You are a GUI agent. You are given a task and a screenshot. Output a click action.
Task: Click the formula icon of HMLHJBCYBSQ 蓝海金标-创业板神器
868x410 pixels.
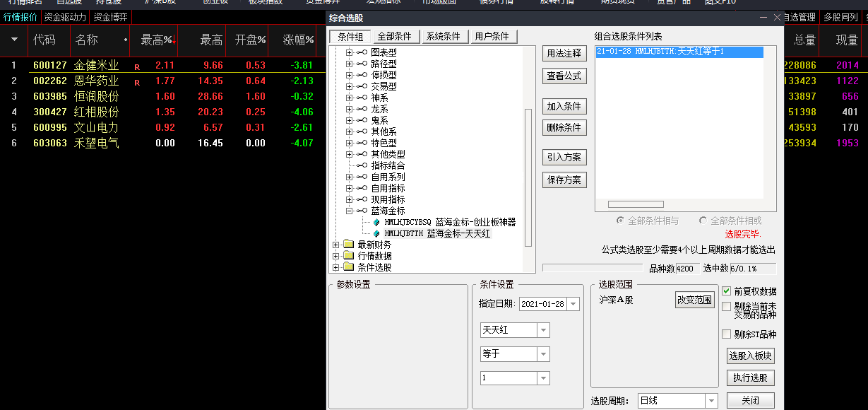point(376,222)
